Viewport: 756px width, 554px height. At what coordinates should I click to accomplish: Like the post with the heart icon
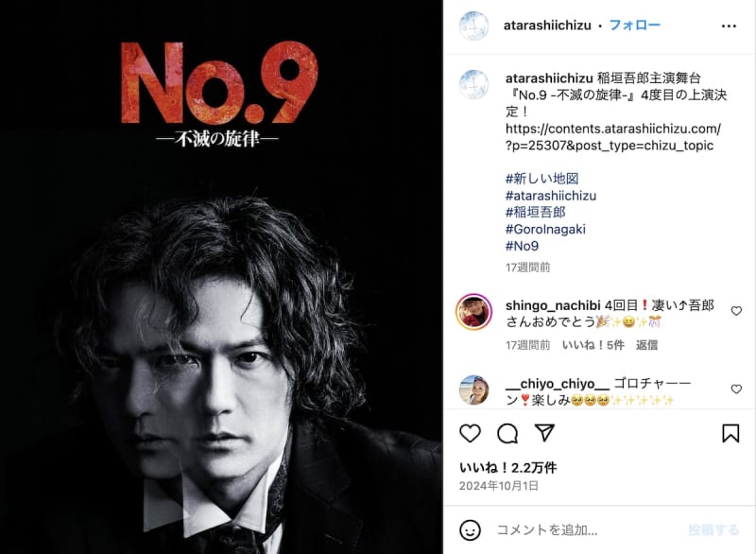pyautogui.click(x=470, y=433)
